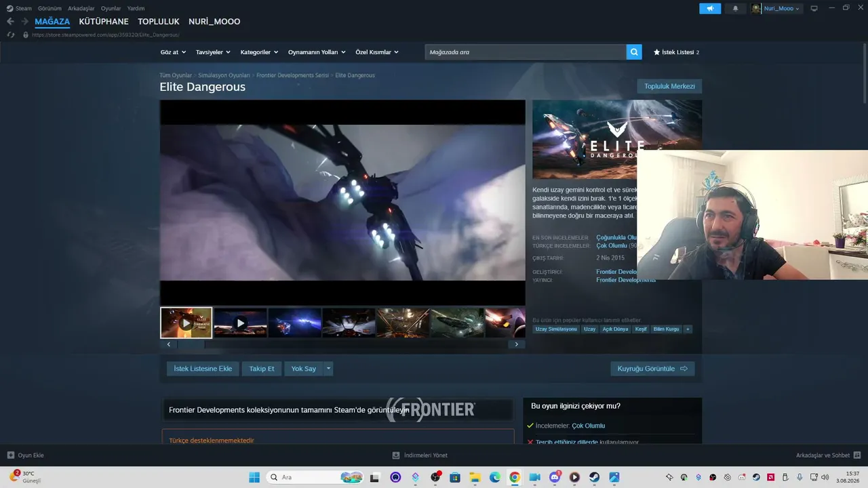Click the Task View icon in taskbar
Image resolution: width=868 pixels, height=488 pixels.
pyautogui.click(x=374, y=477)
